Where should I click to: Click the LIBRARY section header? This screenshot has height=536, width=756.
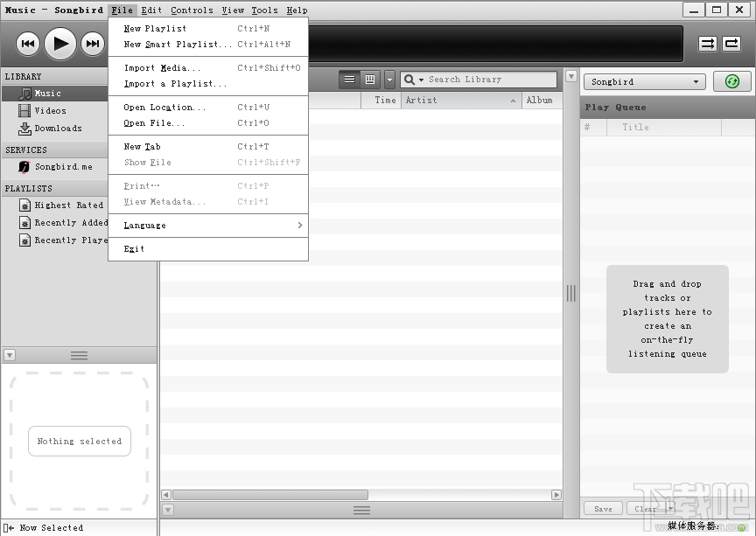coord(54,77)
